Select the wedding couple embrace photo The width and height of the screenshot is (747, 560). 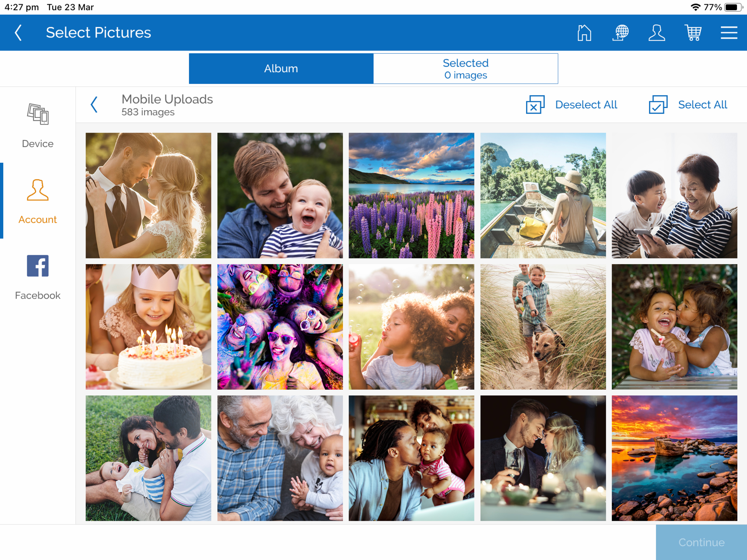point(148,196)
